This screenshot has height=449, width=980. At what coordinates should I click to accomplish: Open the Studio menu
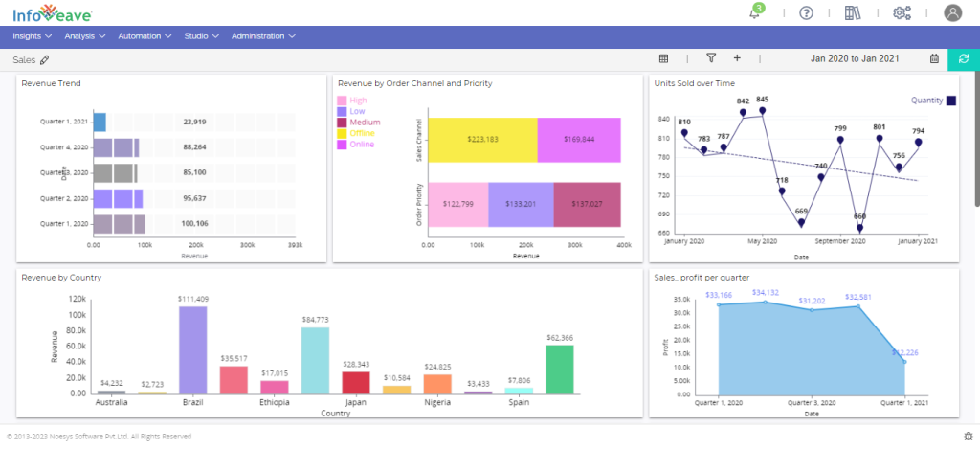tap(202, 36)
